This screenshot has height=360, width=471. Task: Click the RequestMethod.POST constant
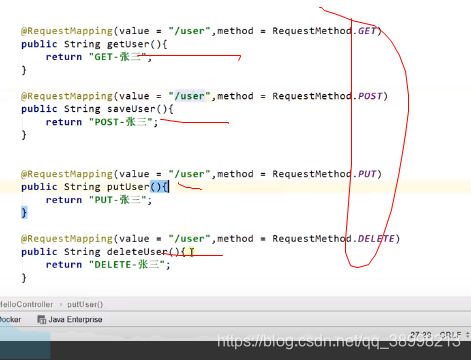click(370, 96)
